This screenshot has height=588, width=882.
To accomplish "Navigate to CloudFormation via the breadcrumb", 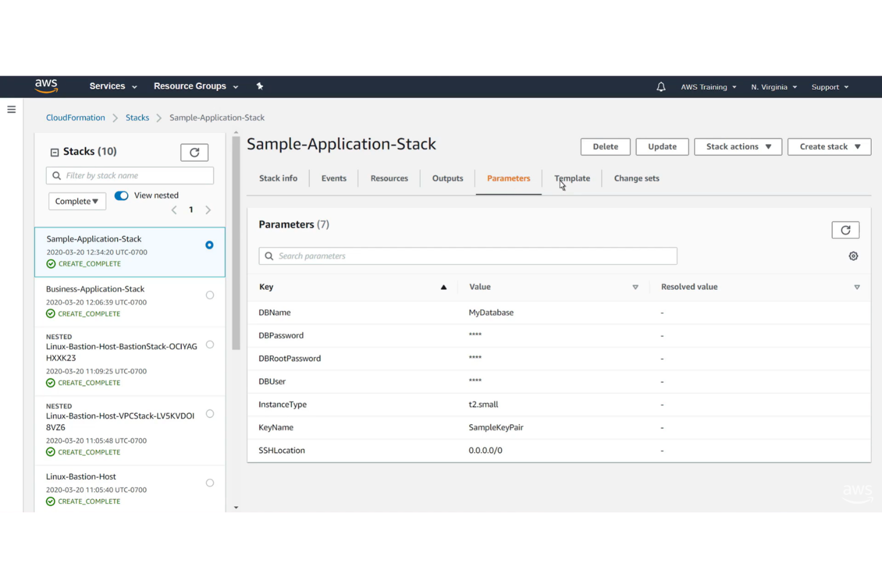I will click(75, 117).
